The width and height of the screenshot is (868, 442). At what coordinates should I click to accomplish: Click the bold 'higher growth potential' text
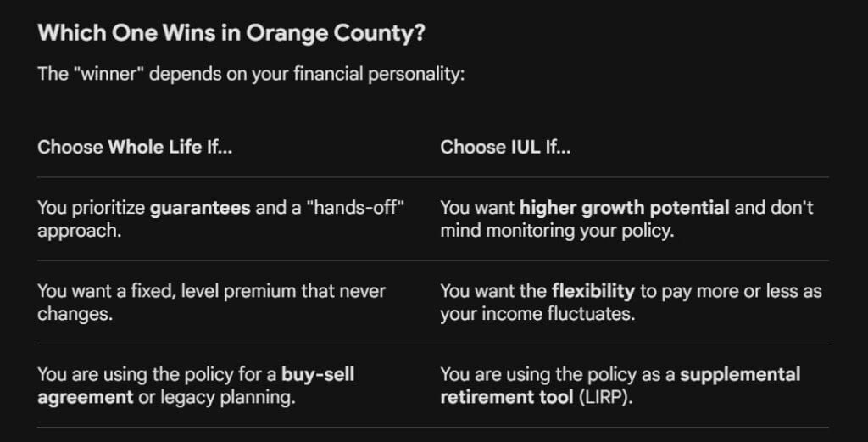pos(625,208)
